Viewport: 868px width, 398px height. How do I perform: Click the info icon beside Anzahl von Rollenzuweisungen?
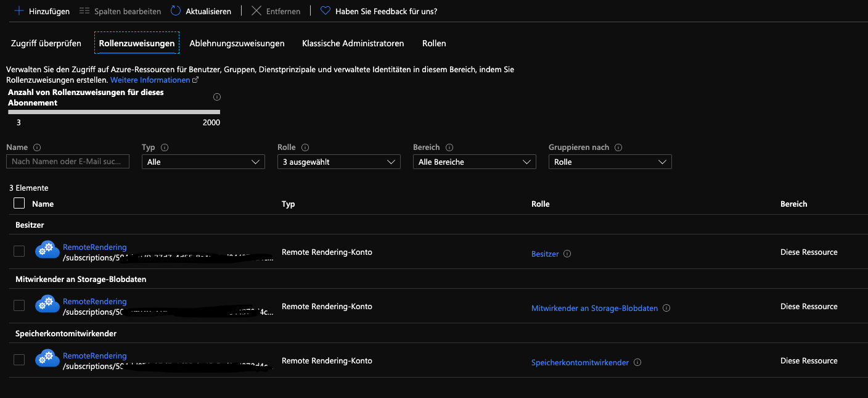(216, 97)
